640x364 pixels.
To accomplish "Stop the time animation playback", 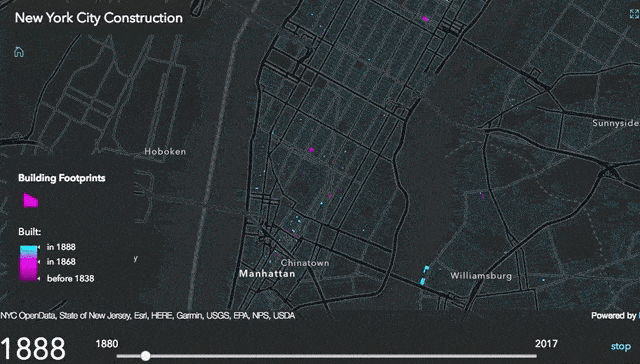I will click(x=620, y=346).
